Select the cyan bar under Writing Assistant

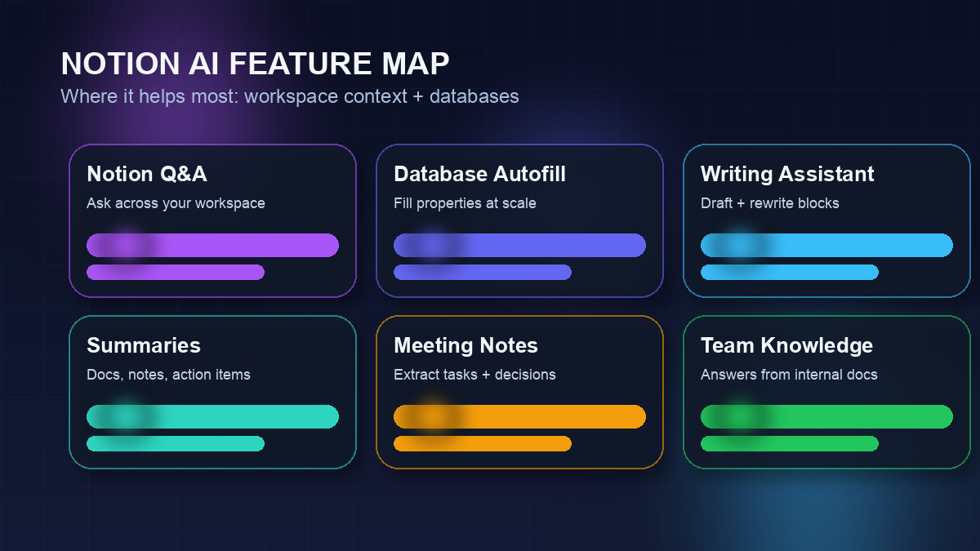pyautogui.click(x=826, y=245)
